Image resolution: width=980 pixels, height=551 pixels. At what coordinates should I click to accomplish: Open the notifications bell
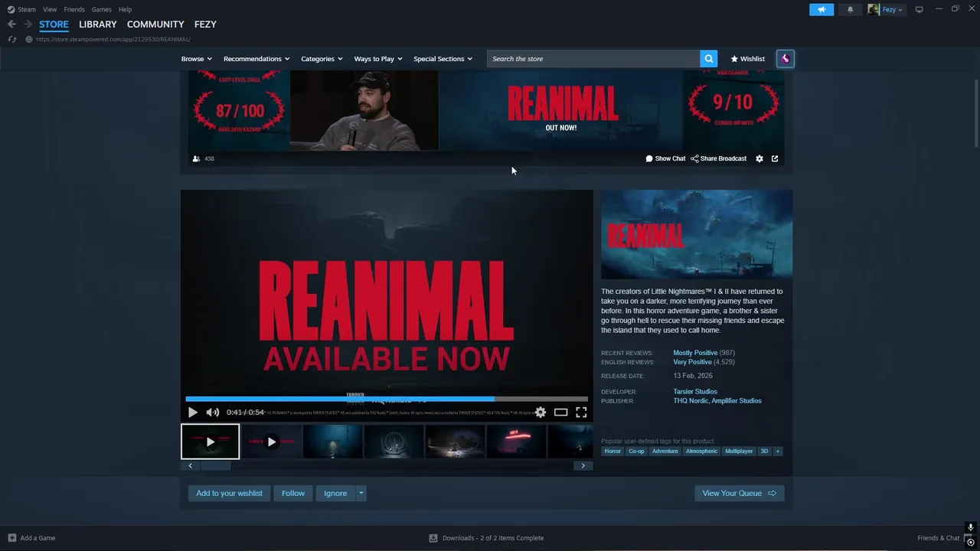[x=850, y=10]
